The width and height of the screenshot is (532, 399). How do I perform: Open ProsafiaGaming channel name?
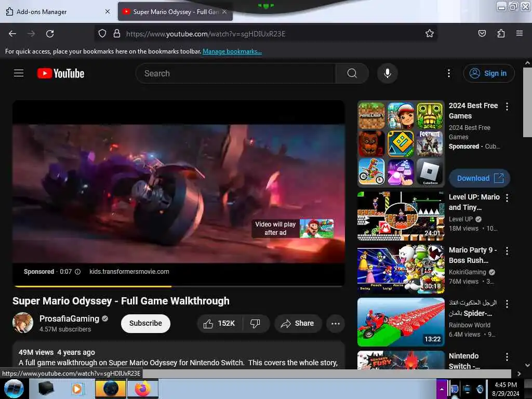point(69,318)
